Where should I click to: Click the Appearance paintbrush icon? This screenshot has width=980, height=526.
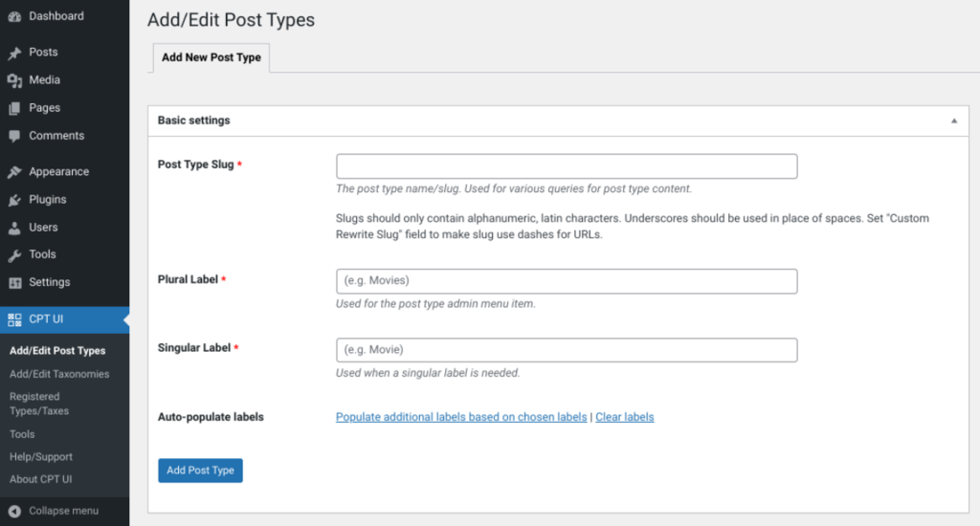pos(14,172)
